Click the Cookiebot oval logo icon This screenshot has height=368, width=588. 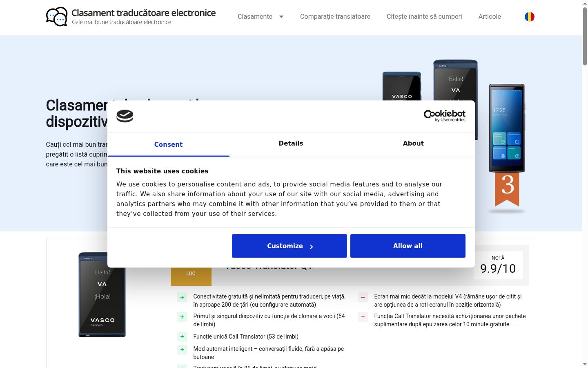coord(125,116)
